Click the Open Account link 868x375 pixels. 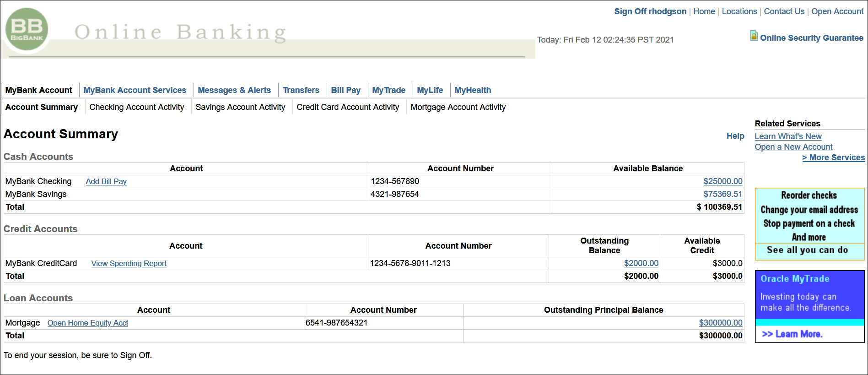click(837, 11)
